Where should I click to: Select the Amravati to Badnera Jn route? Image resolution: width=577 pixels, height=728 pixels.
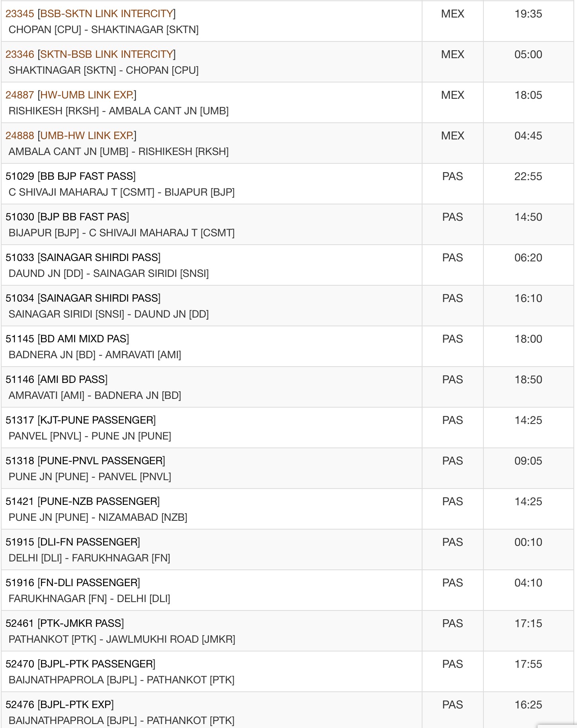pyautogui.click(x=95, y=396)
